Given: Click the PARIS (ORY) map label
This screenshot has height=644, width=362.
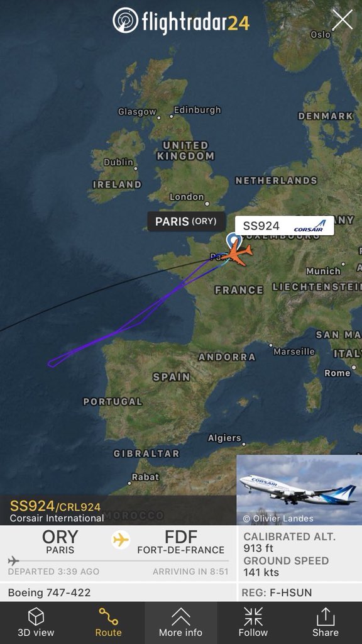Looking at the screenshot, I should click(x=186, y=221).
